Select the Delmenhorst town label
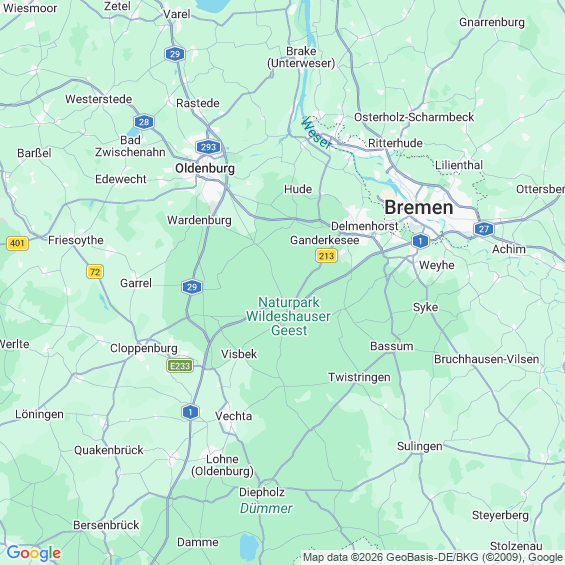 (364, 226)
